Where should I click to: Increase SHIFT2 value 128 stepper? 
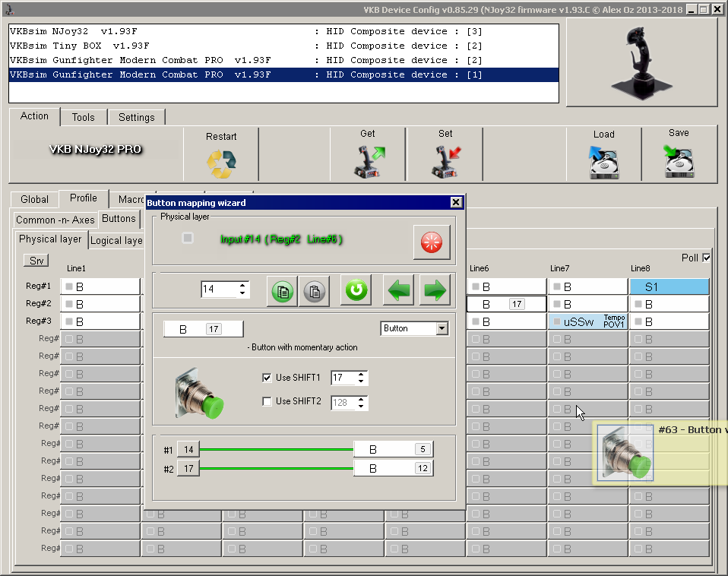[361, 399]
